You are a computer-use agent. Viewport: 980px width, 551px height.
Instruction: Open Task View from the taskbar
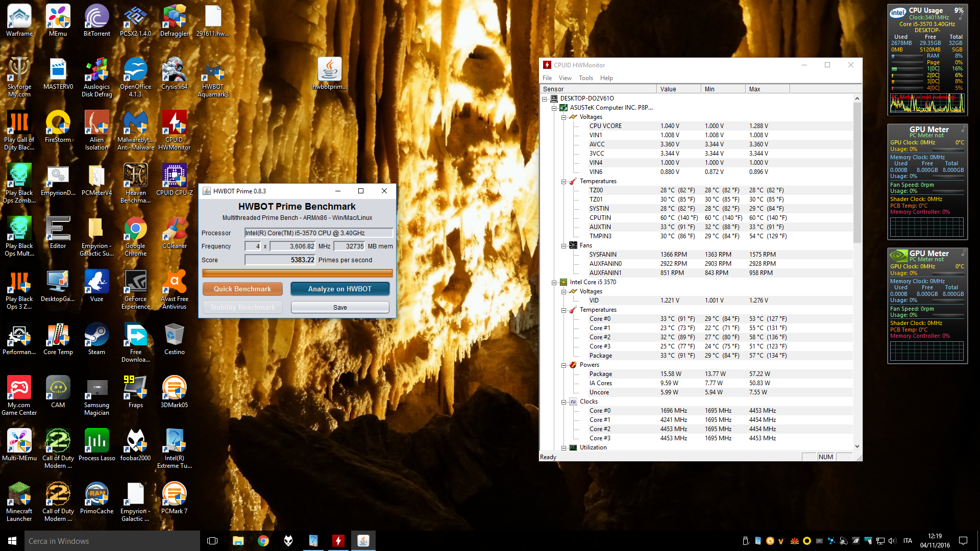(212, 541)
